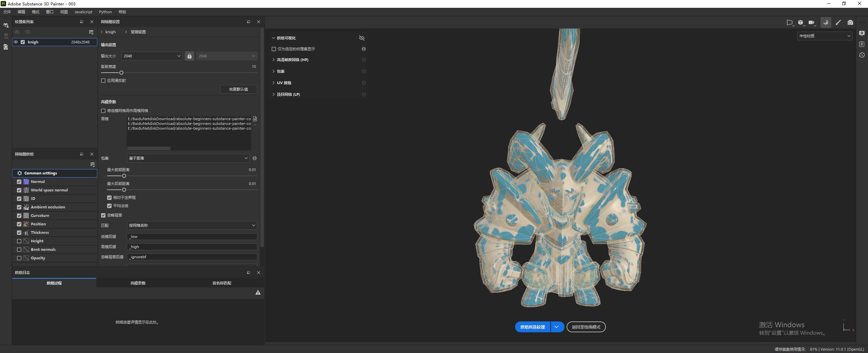This screenshot has width=868, height=353.
Task: Click the 低模后缀 _low field
Action: (192, 237)
